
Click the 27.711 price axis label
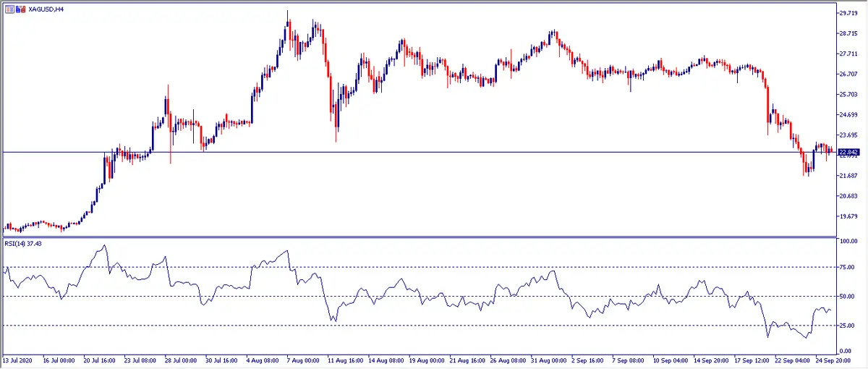848,54
